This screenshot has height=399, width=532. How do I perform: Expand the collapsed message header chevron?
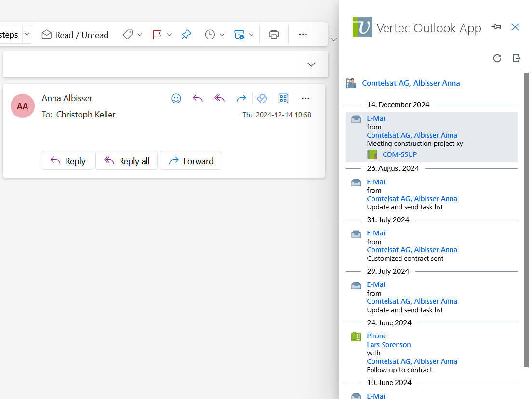(311, 64)
